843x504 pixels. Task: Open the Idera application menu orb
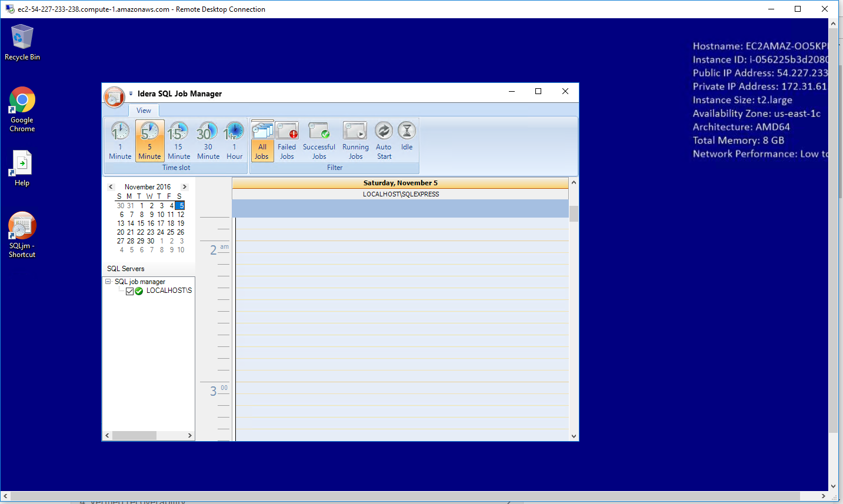coord(114,96)
